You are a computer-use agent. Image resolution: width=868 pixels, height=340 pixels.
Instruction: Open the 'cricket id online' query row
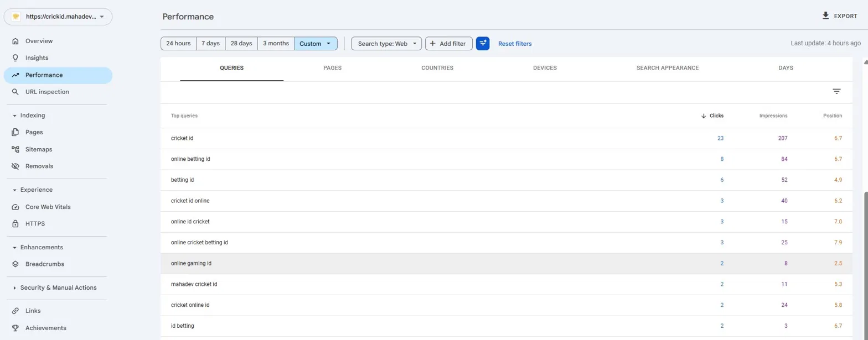(x=507, y=201)
